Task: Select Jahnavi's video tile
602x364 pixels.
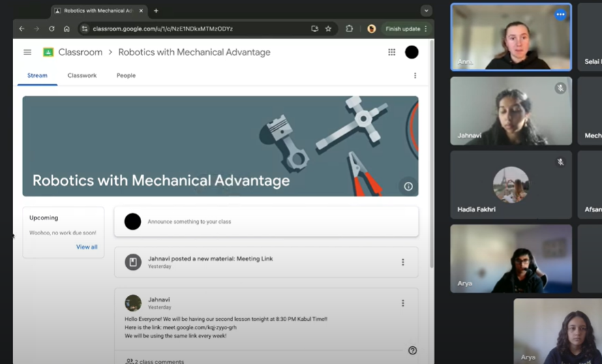Action: [x=511, y=111]
